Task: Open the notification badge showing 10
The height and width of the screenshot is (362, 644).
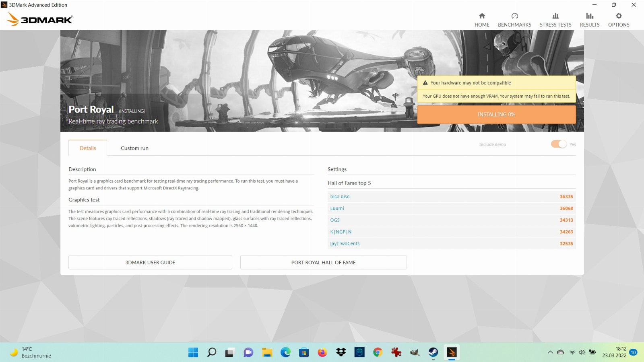Action: [x=634, y=352]
